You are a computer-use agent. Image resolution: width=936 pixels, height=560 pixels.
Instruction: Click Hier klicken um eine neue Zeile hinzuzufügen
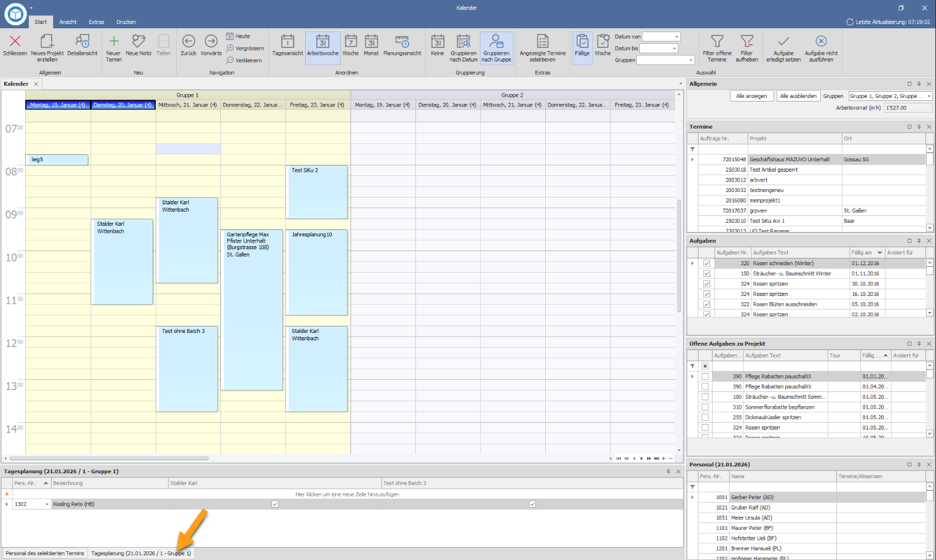click(x=347, y=494)
